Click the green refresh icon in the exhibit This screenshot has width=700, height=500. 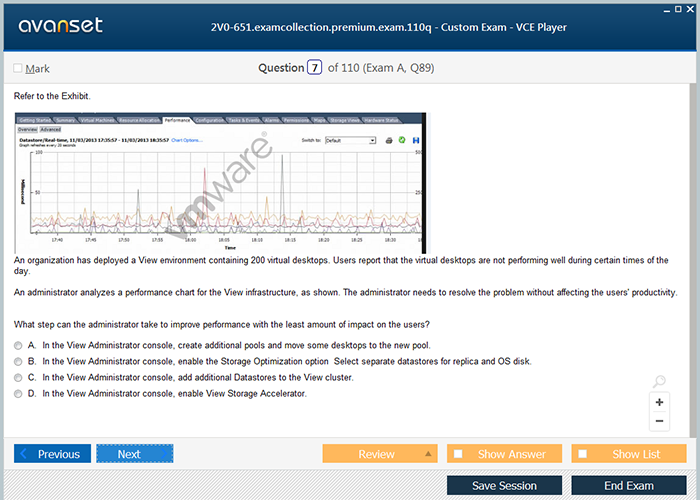401,141
